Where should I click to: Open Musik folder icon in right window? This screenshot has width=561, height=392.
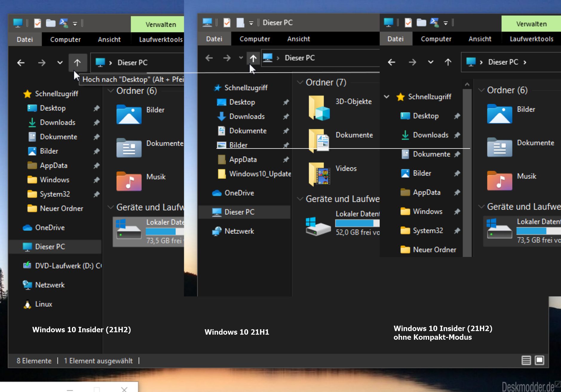pos(500,181)
